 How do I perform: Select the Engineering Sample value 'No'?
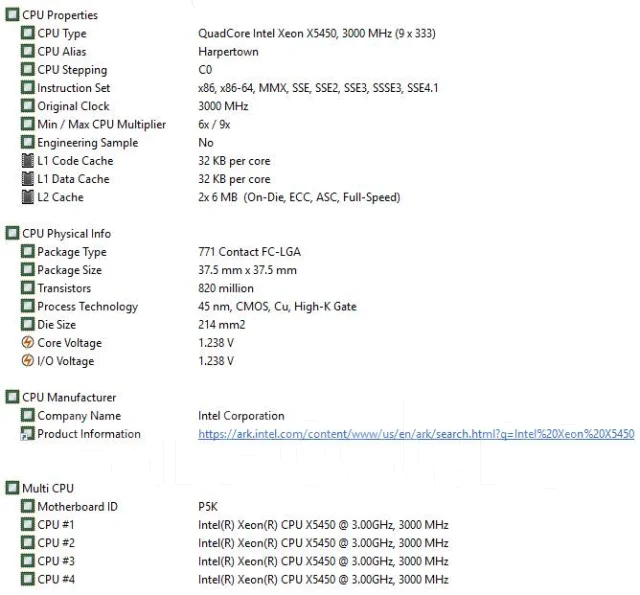[x=206, y=142]
